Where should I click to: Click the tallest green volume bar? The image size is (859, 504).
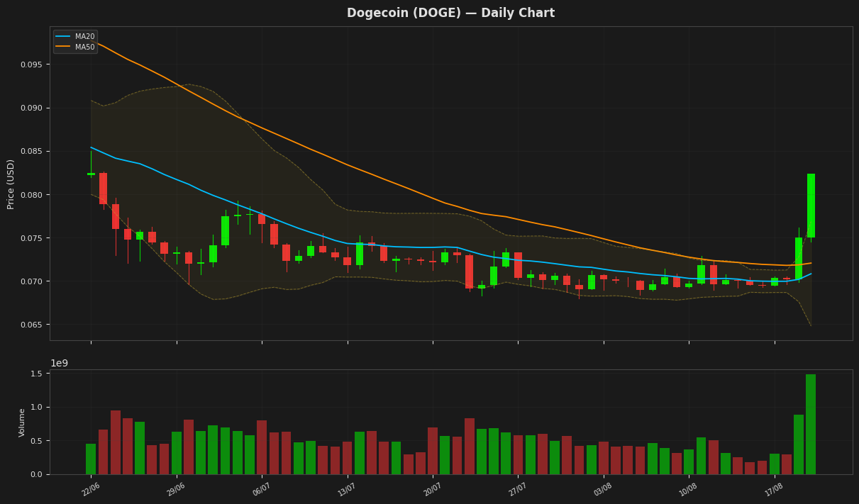click(x=811, y=424)
